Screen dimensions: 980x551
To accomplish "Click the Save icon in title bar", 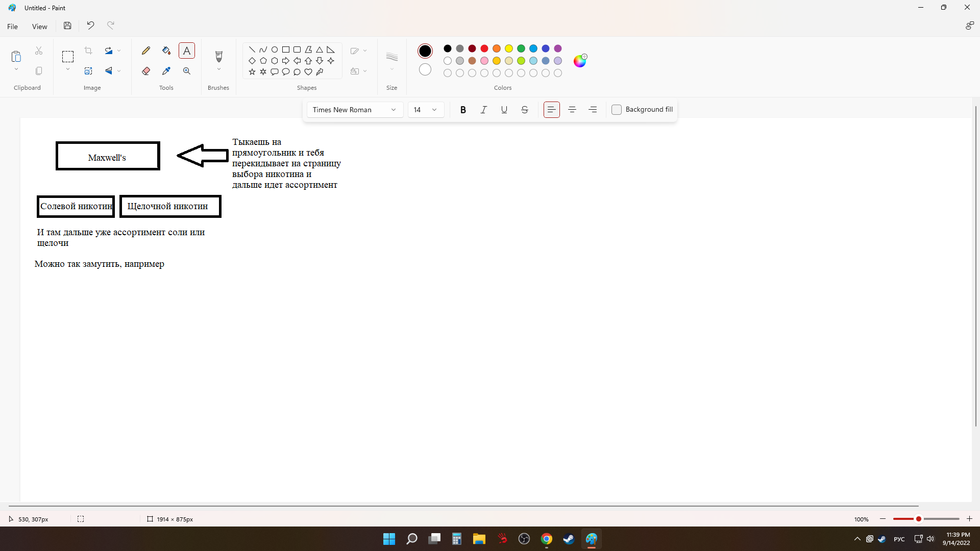I will pyautogui.click(x=67, y=26).
